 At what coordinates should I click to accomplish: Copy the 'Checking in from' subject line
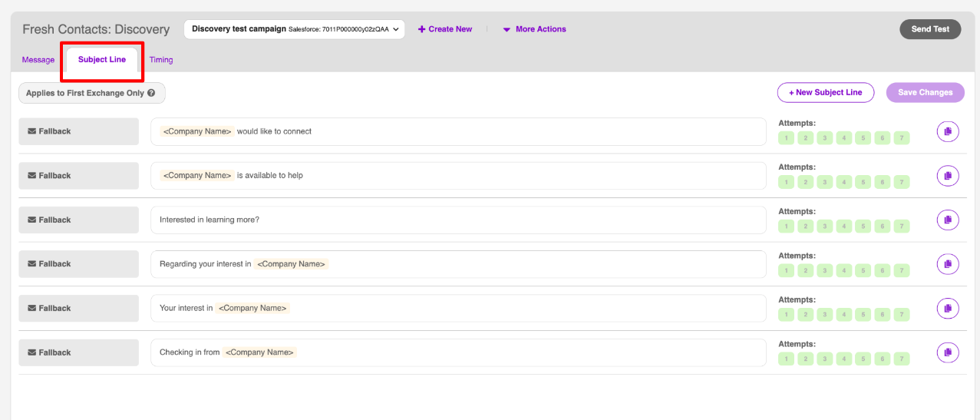click(948, 352)
